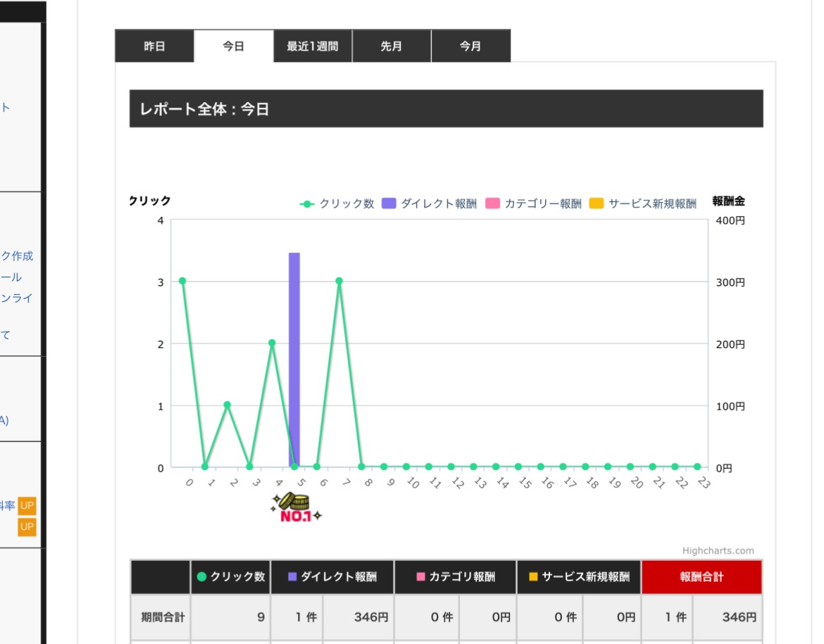Hide ダイレクト報酬 series via chart legend
This screenshot has width=824, height=644.
tap(430, 204)
